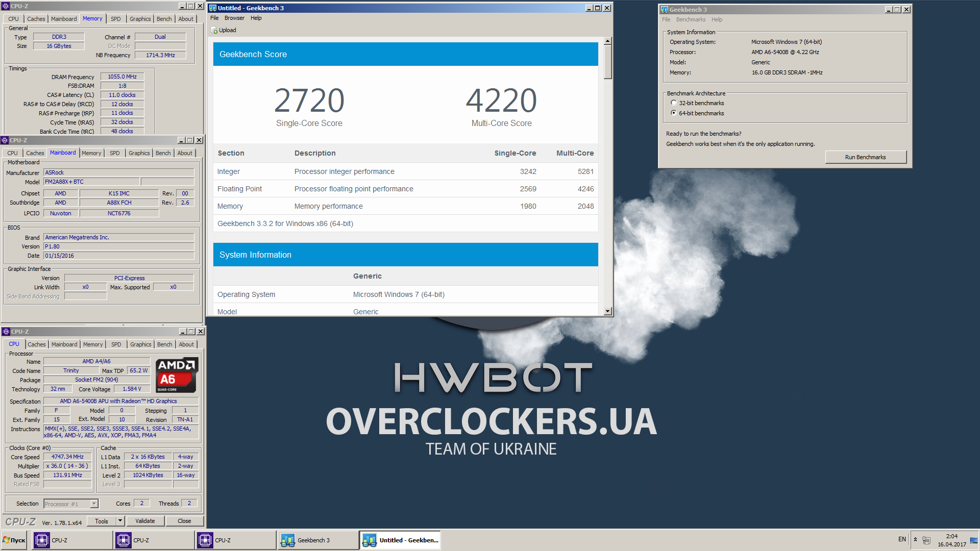The width and height of the screenshot is (980, 551).
Task: Click the Memory performance row
Action: click(x=405, y=206)
